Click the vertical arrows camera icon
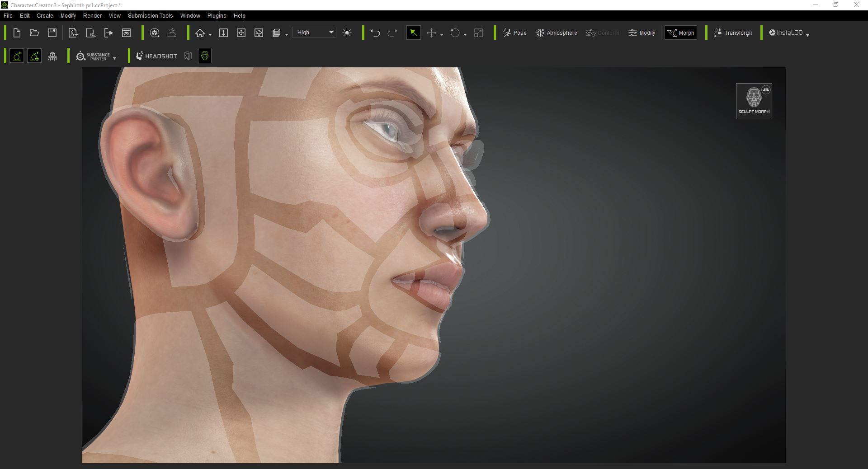Viewport: 868px width, 469px height. (223, 33)
